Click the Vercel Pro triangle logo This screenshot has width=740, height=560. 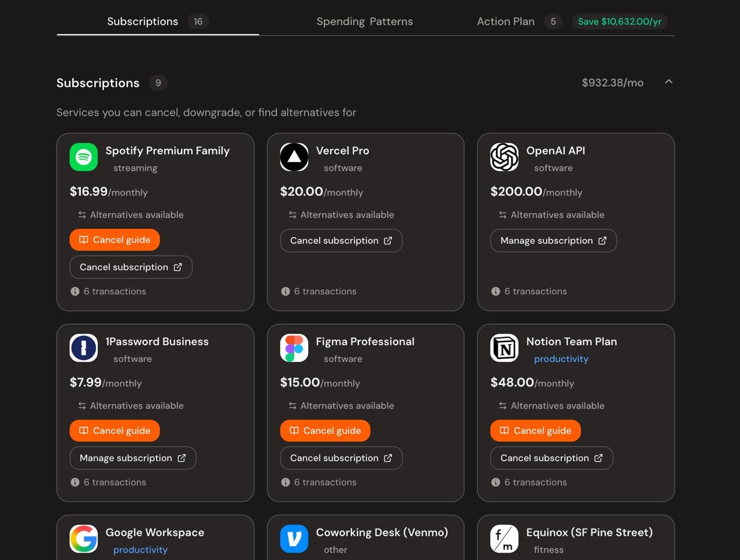coord(294,157)
